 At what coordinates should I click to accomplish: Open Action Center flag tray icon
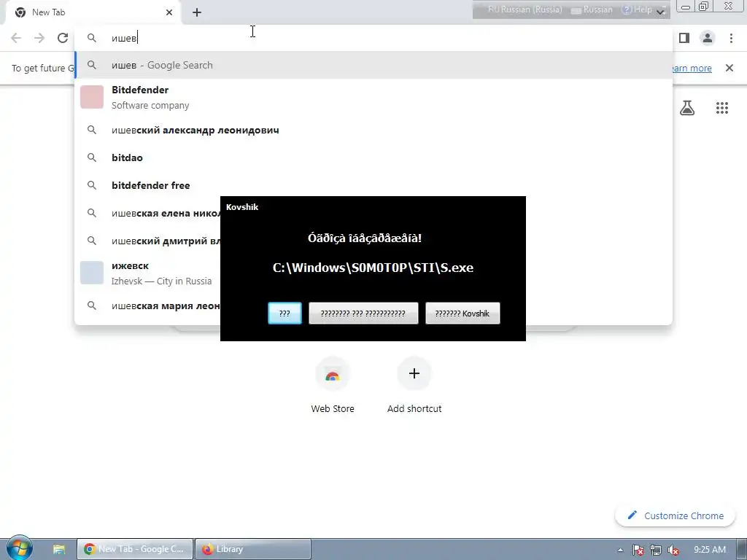tap(638, 550)
